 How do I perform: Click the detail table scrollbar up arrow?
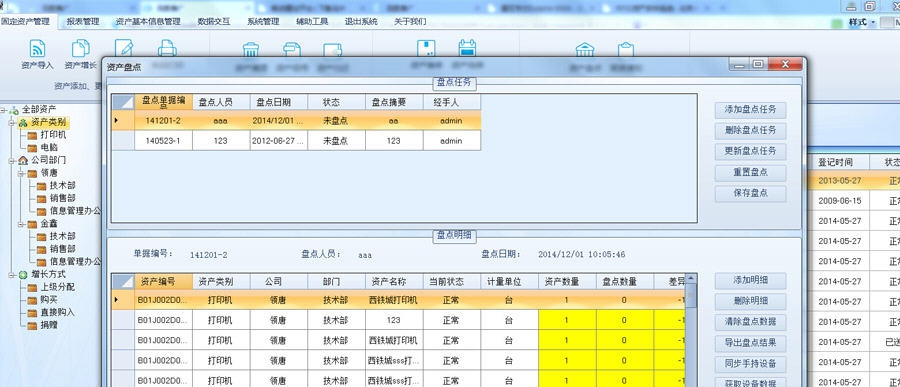[x=691, y=278]
